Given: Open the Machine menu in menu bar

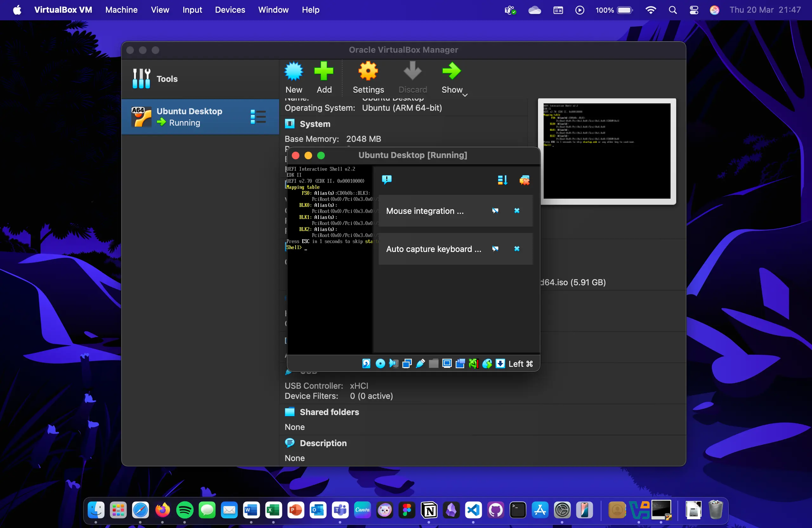Looking at the screenshot, I should tap(121, 10).
